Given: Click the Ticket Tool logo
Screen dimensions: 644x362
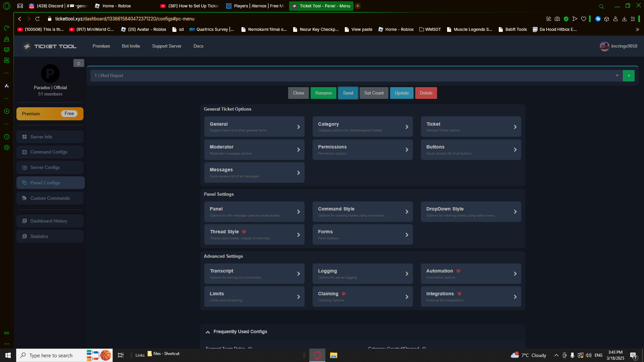Looking at the screenshot, I should [50, 46].
